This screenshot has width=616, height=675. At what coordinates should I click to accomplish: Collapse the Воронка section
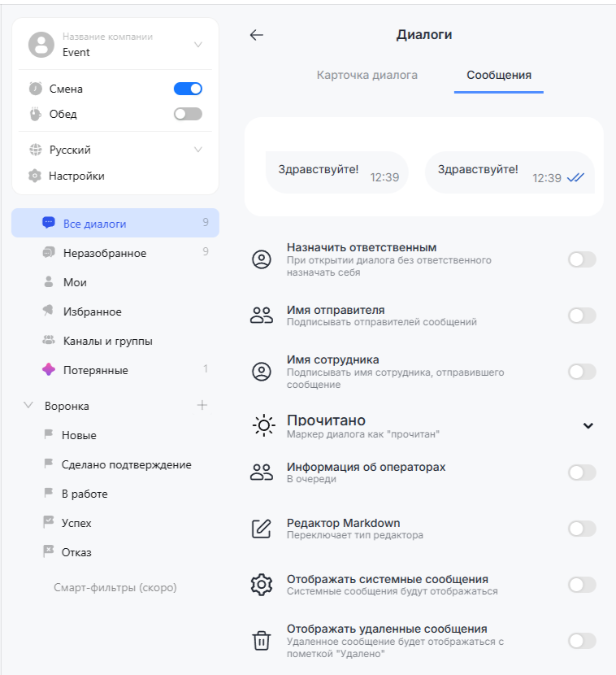pyautogui.click(x=28, y=405)
